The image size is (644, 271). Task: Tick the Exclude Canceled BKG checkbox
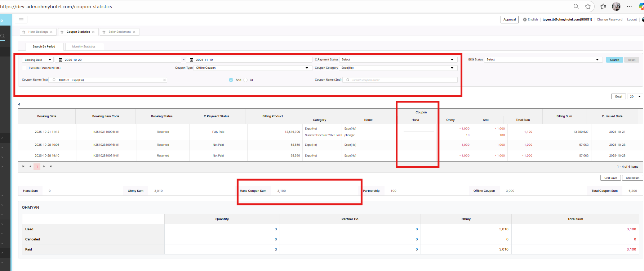click(24, 68)
